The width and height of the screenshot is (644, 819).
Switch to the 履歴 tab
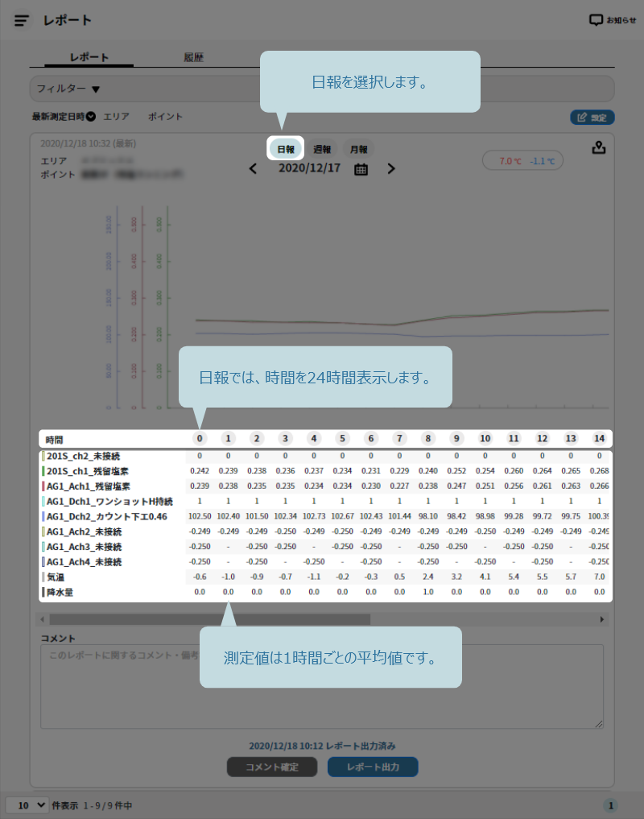click(x=193, y=57)
